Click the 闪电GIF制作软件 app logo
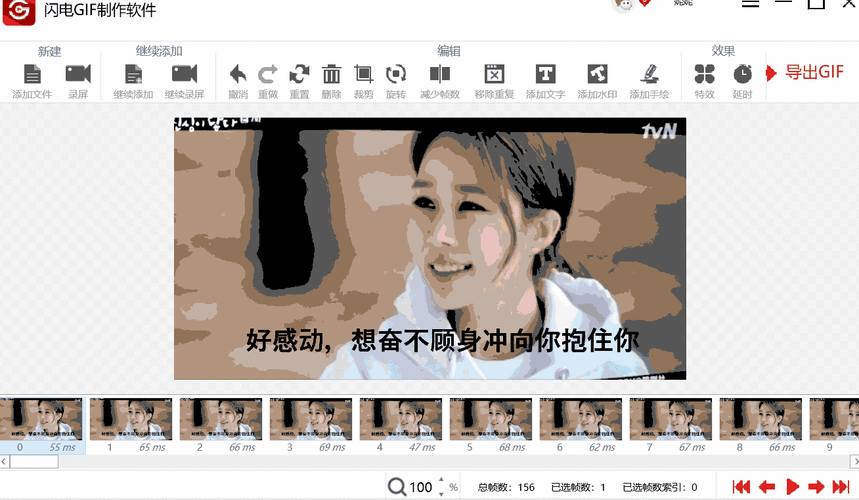This screenshot has width=859, height=500. (x=19, y=11)
